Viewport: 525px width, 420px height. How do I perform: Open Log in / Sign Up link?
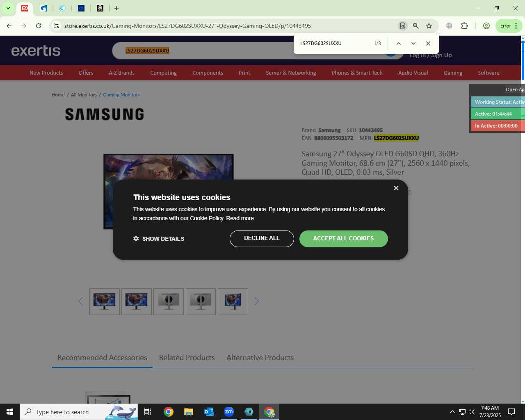[431, 55]
